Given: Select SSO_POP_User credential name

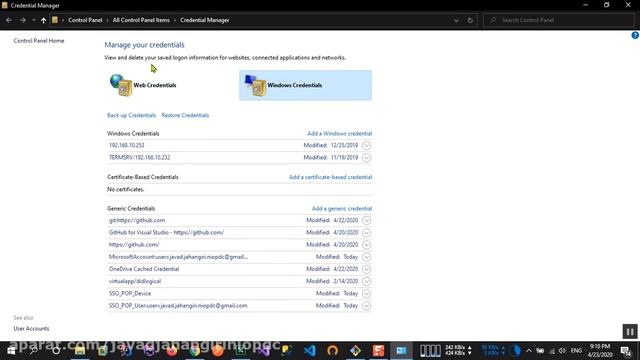Looking at the screenshot, I should click(178, 306).
